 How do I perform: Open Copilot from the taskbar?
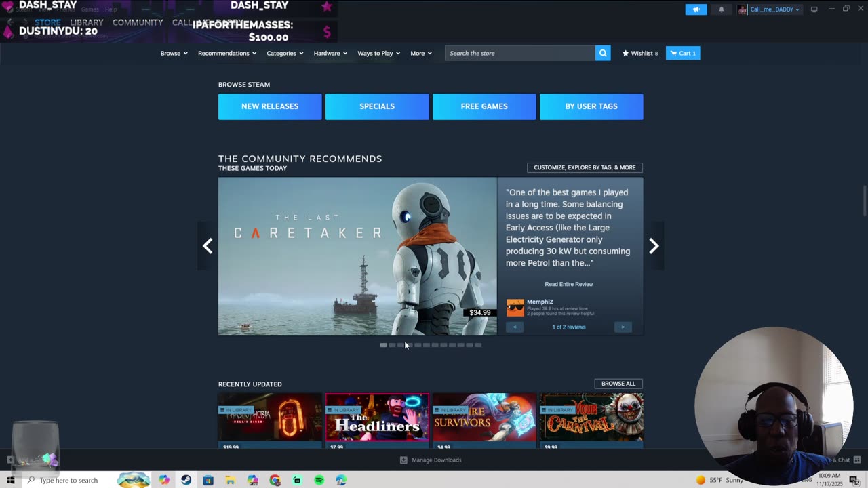click(164, 480)
